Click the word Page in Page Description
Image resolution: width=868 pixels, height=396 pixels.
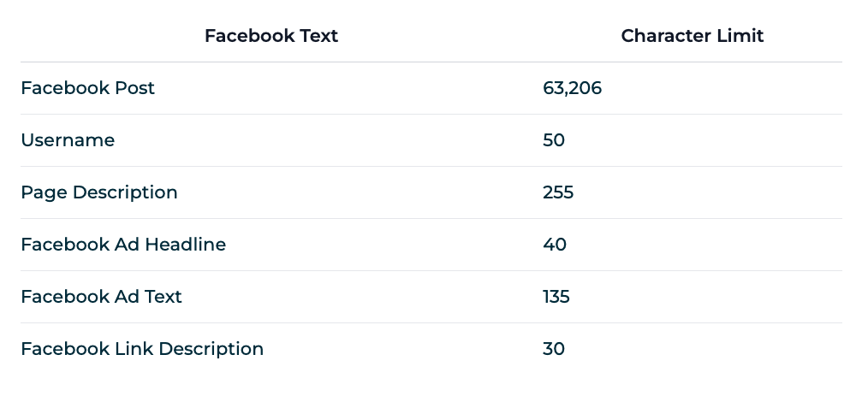point(45,193)
